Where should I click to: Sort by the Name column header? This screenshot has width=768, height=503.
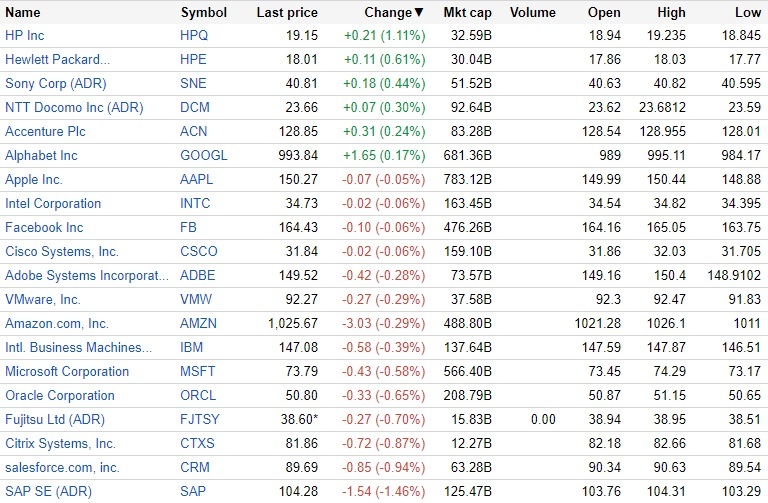coord(23,13)
